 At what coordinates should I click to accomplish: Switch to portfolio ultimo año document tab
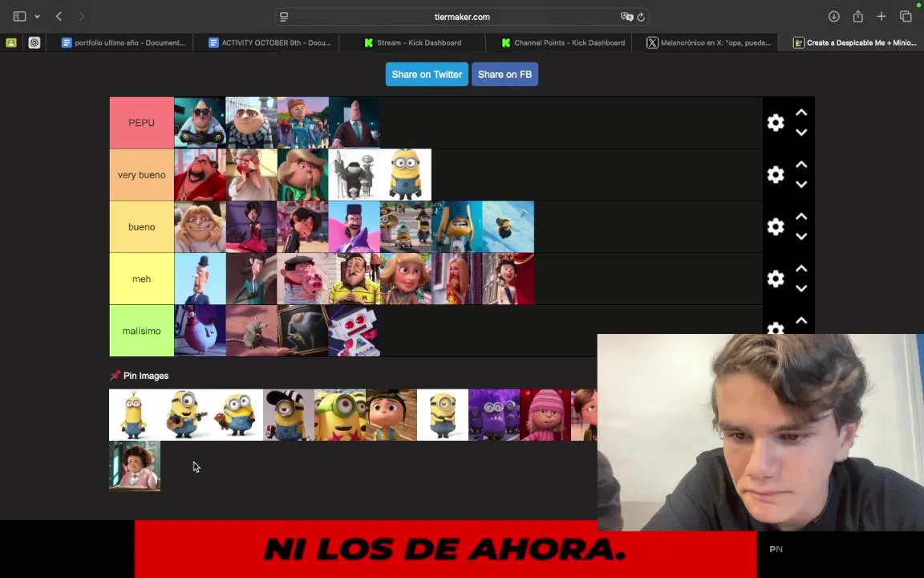click(x=124, y=43)
